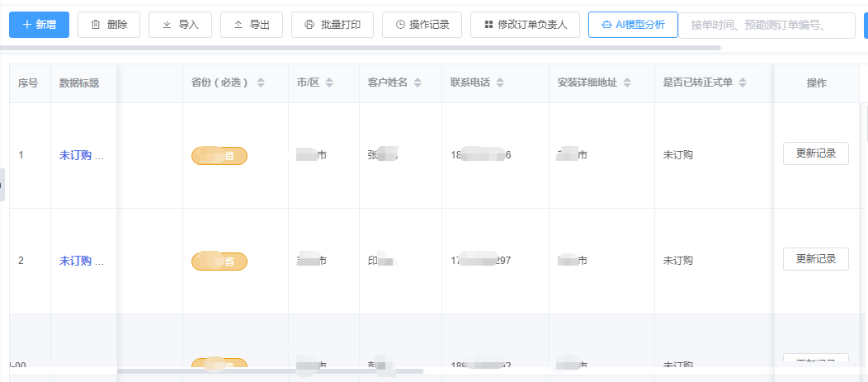Sort by 省份（必选）column arrows
Viewport: 868px width, 382px height.
(x=261, y=83)
